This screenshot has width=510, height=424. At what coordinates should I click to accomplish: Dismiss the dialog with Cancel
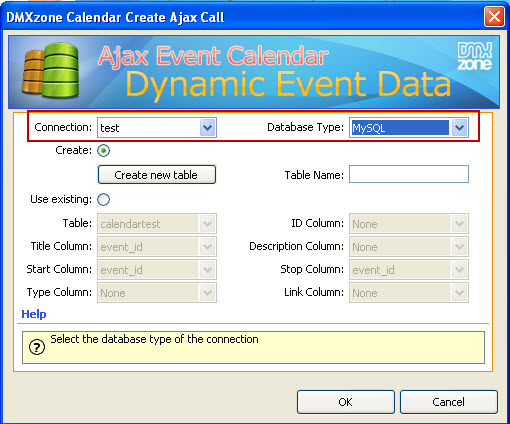point(449,402)
